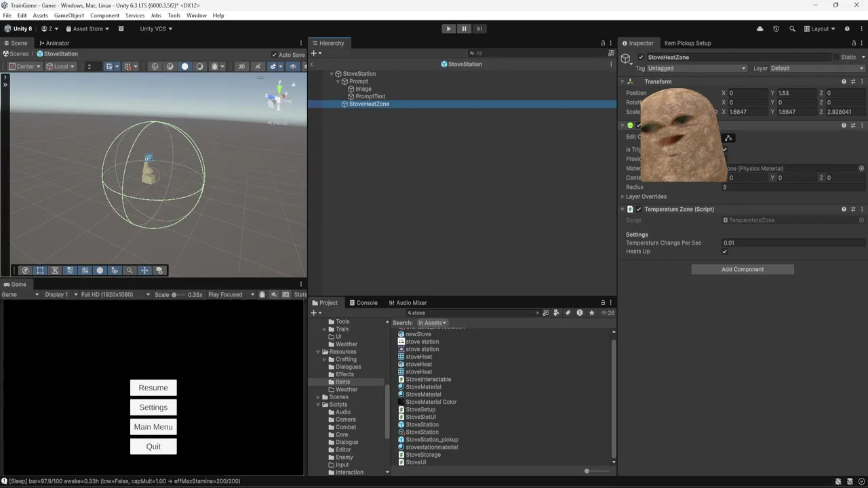
Task: Toggle the Temperature Zone script enabled checkbox
Action: point(639,209)
